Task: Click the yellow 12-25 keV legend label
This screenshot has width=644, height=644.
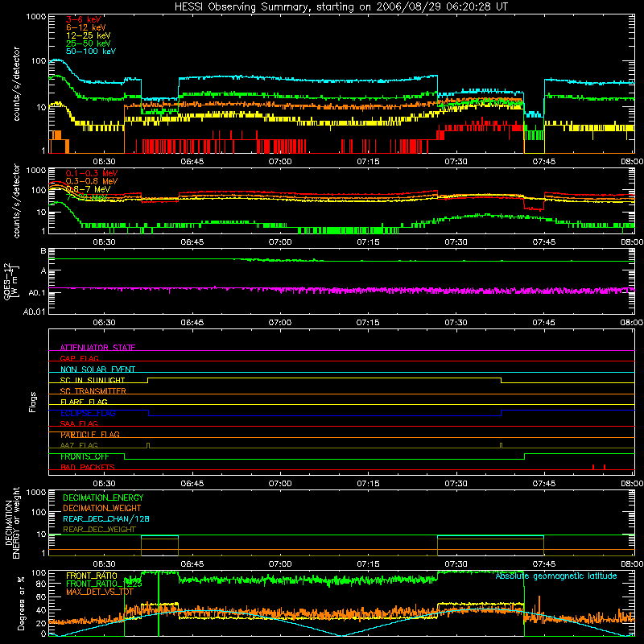Action: (89, 35)
